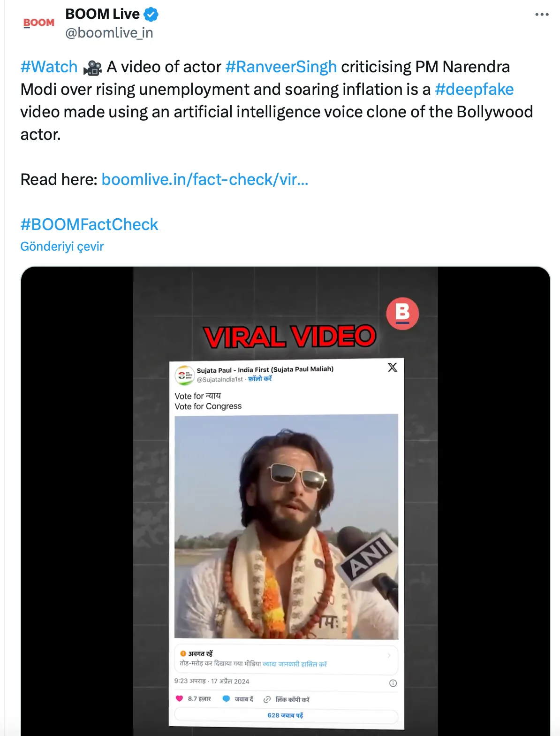560x736 pixels.
Task: Open the #deepfake hashtag
Action: click(x=474, y=89)
